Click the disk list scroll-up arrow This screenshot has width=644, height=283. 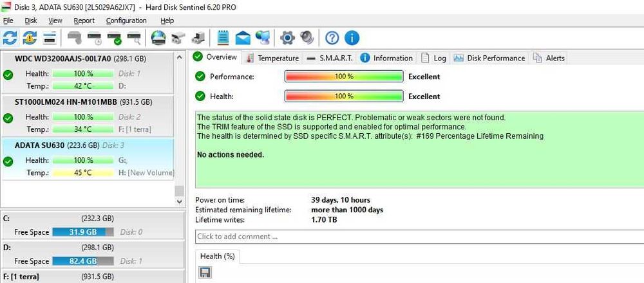[179, 57]
